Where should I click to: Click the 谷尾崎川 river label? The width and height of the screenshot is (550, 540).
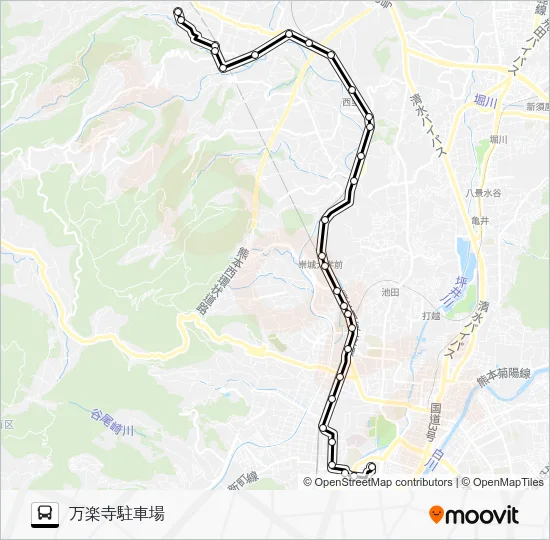(112, 422)
